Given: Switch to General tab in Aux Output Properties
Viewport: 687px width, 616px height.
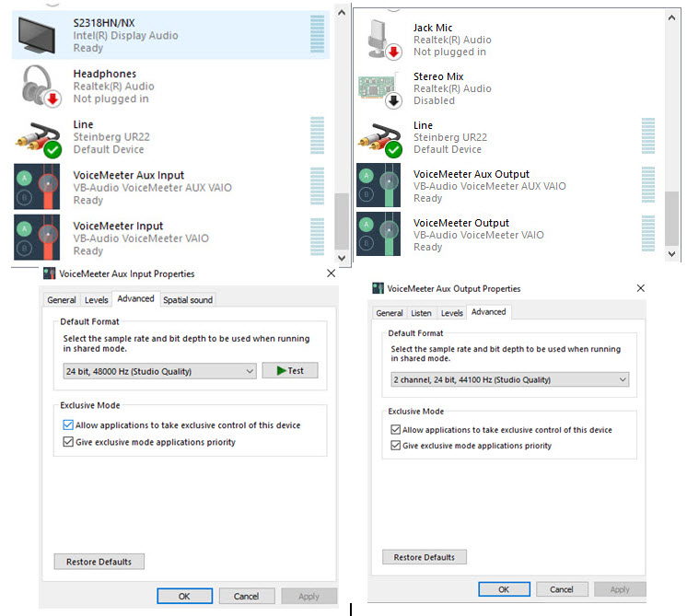Looking at the screenshot, I should (x=389, y=313).
